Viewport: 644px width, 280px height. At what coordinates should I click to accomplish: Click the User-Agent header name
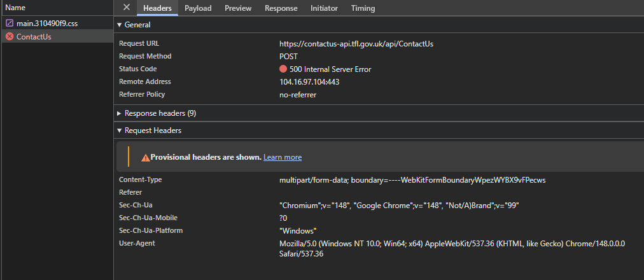point(137,243)
